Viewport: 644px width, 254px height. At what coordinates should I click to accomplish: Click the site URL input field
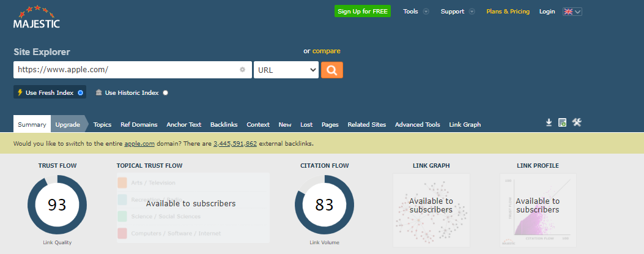(125, 70)
